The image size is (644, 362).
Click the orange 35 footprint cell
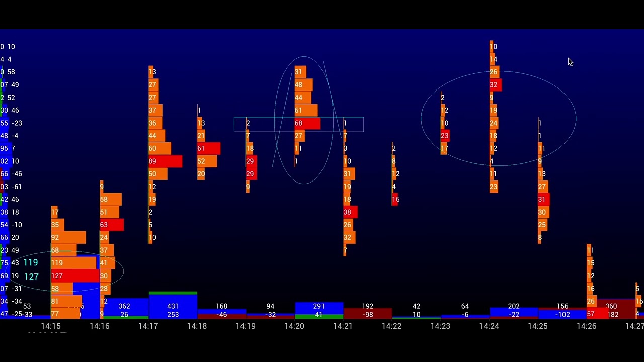[x=57, y=225]
